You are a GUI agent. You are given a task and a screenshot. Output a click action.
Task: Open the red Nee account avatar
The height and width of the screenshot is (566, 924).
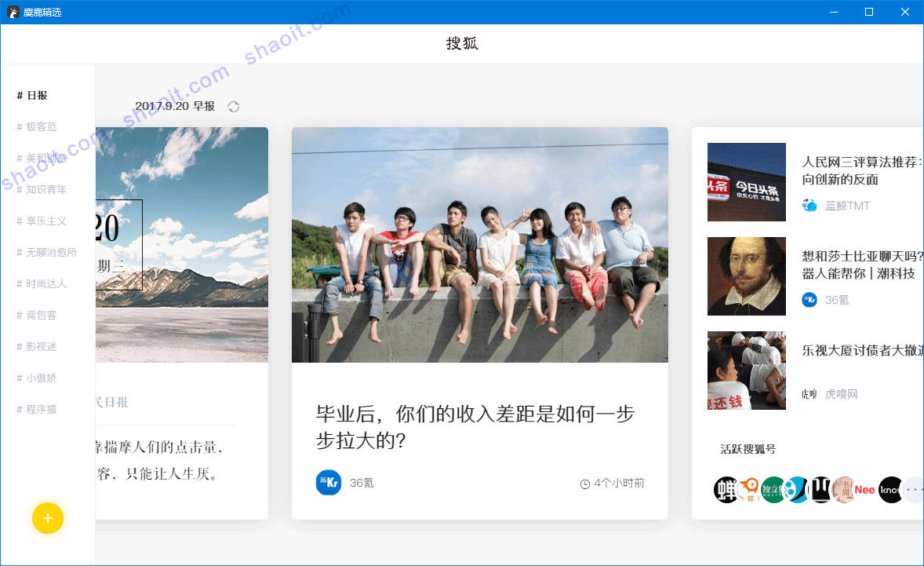tap(866, 489)
